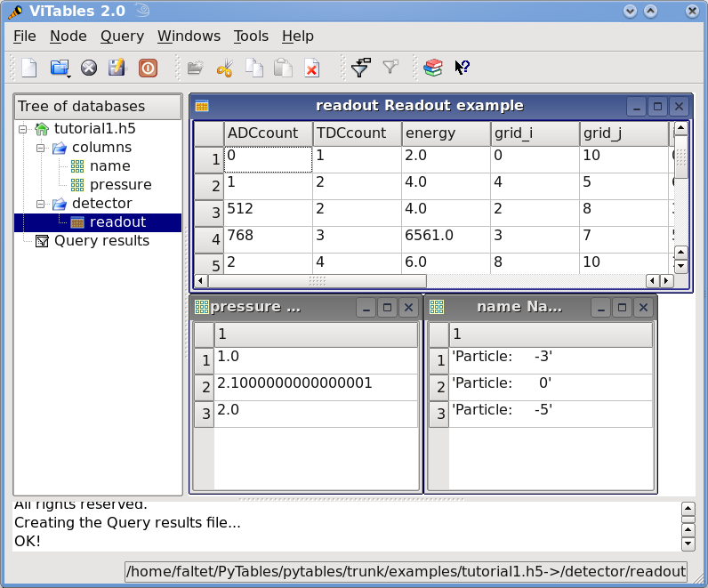This screenshot has height=588, width=708.
Task: Click the New query funnel icon
Action: click(x=360, y=68)
